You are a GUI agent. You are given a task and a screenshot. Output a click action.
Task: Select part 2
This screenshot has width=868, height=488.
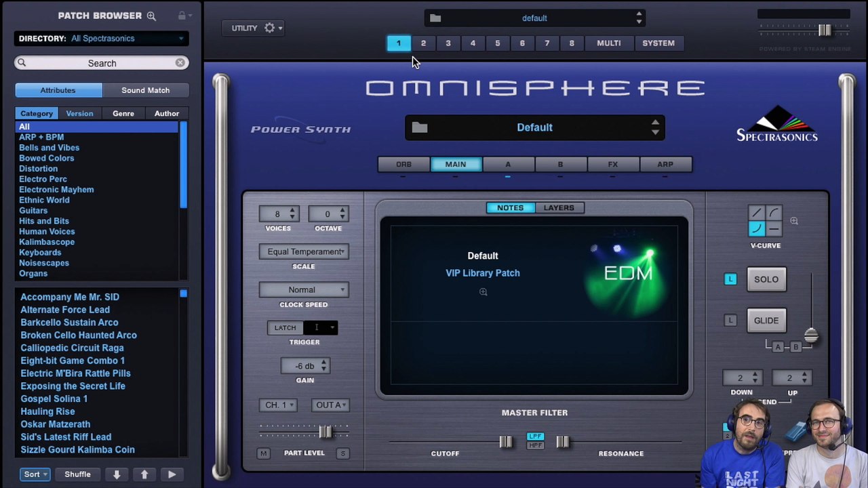point(423,43)
